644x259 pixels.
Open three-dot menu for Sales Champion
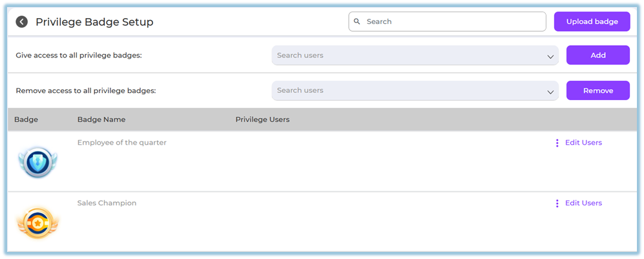[557, 203]
